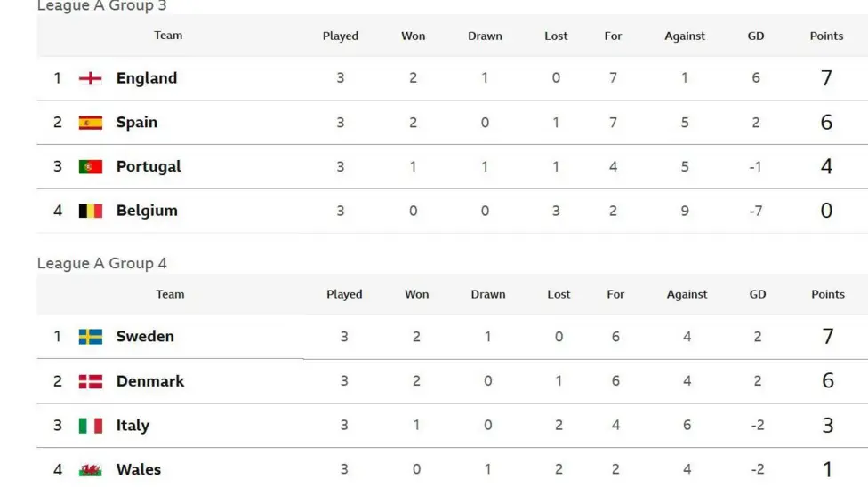The height and width of the screenshot is (487, 868).
Task: Select the Denmark team name
Action: pyautogui.click(x=150, y=381)
